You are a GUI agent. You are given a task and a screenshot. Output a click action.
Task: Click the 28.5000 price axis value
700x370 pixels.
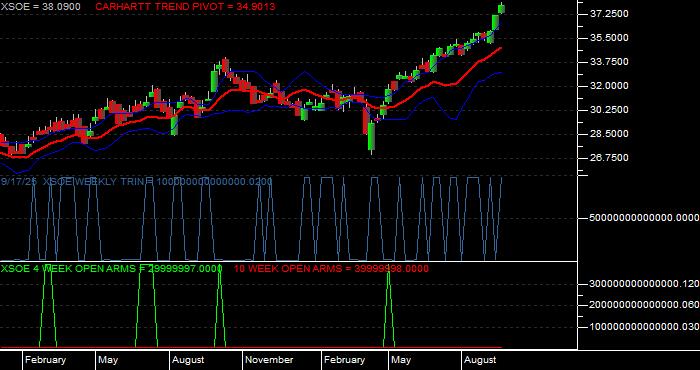click(609, 134)
